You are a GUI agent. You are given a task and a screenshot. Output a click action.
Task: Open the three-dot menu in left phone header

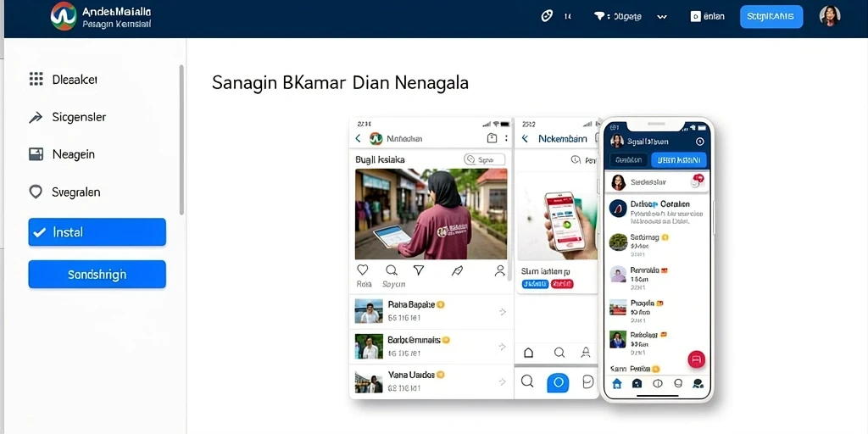506,138
